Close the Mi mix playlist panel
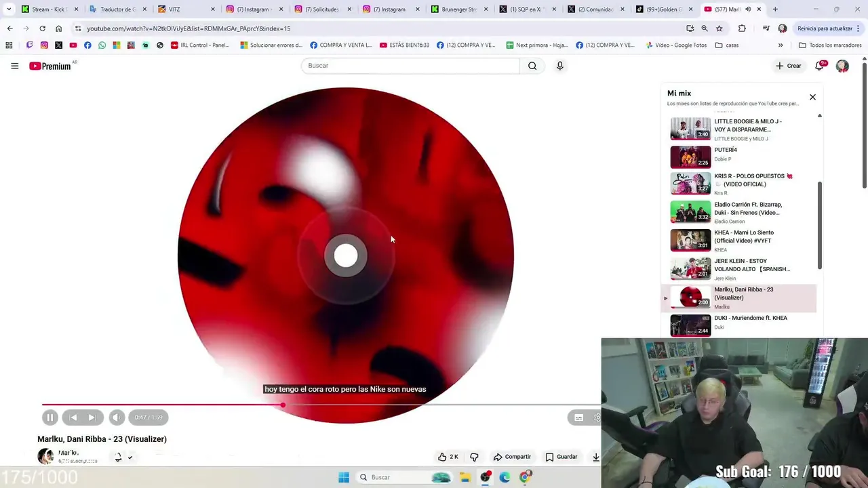Viewport: 868px width, 488px height. tap(812, 97)
